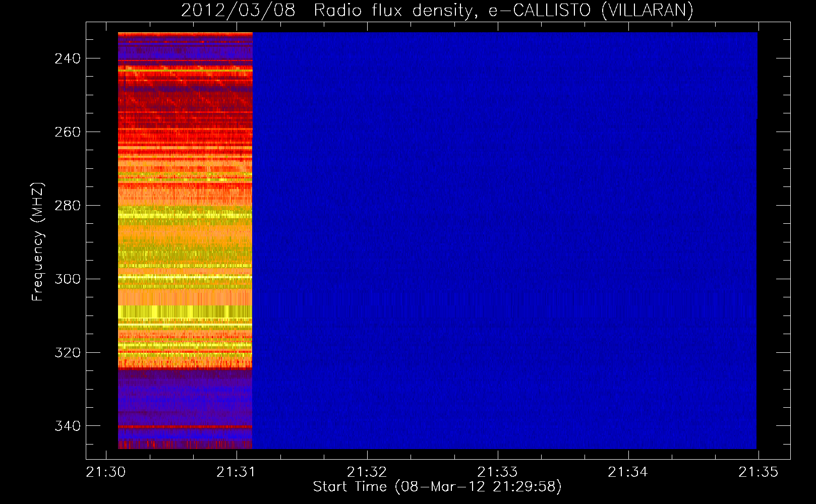This screenshot has width=816, height=504.
Task: Click the 21:30 time tick label
Action: point(106,472)
